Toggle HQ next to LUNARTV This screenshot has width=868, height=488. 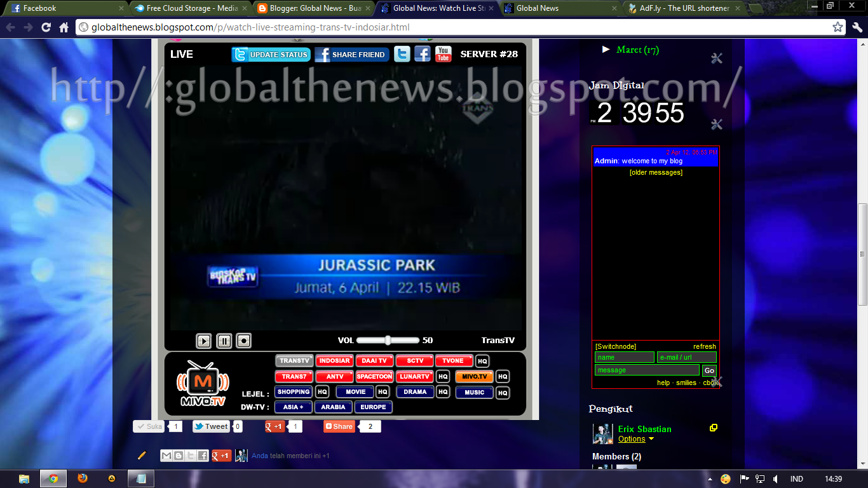pos(443,377)
